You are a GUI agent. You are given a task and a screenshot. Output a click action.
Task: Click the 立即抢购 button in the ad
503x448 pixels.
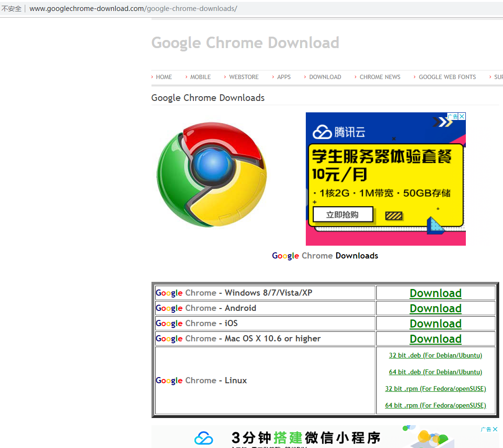tap(342, 215)
